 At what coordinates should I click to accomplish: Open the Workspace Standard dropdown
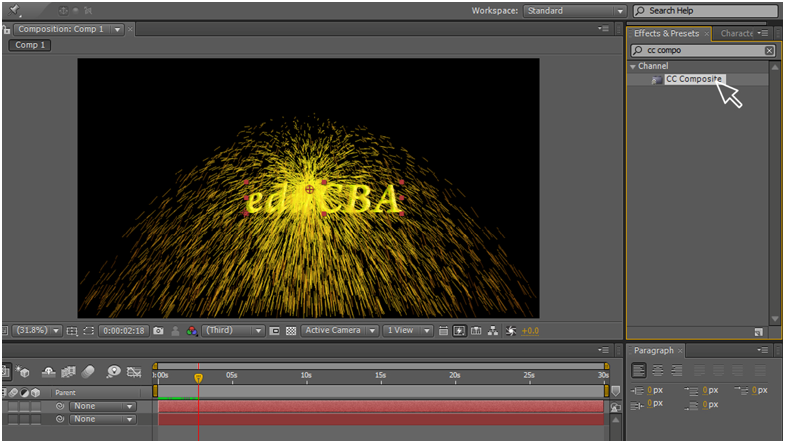tap(575, 11)
